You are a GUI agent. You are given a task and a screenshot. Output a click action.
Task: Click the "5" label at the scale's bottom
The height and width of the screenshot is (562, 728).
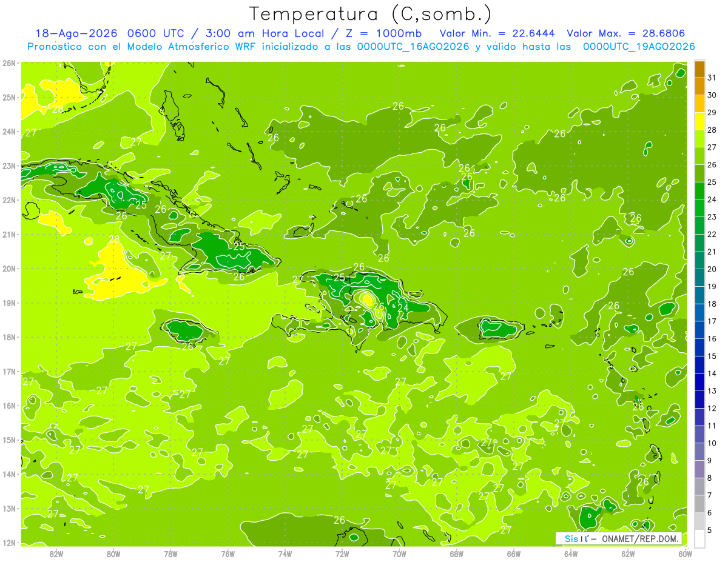pos(710,530)
